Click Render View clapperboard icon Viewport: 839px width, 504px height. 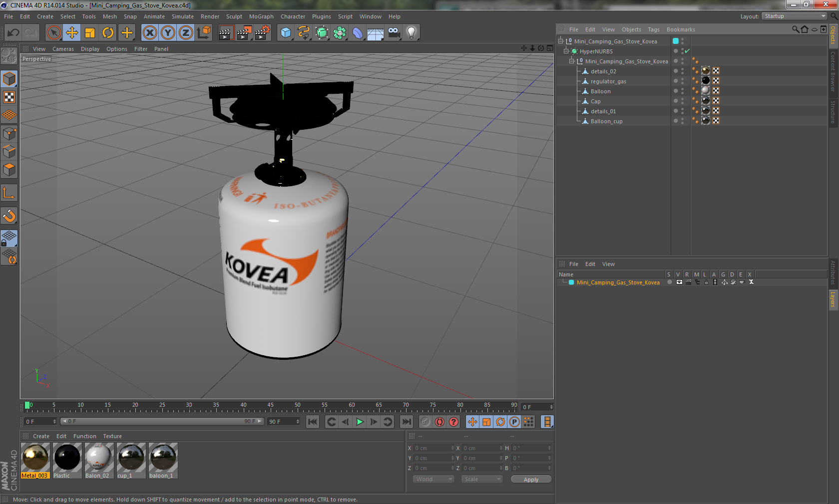[x=226, y=33]
